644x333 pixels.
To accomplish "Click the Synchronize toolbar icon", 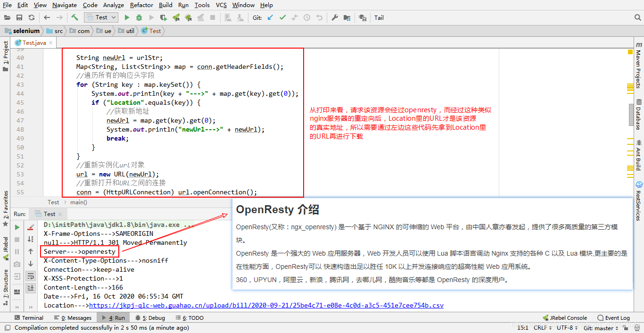I will tap(32, 17).
